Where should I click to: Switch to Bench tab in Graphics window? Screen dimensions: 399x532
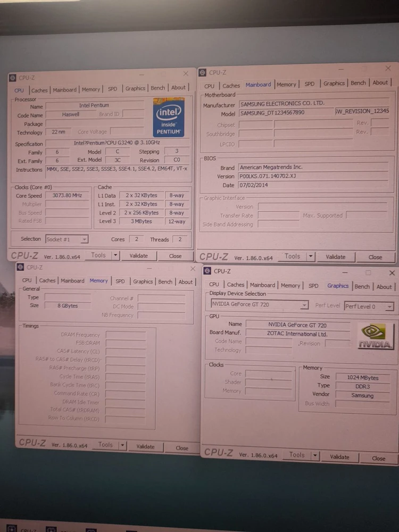362,286
